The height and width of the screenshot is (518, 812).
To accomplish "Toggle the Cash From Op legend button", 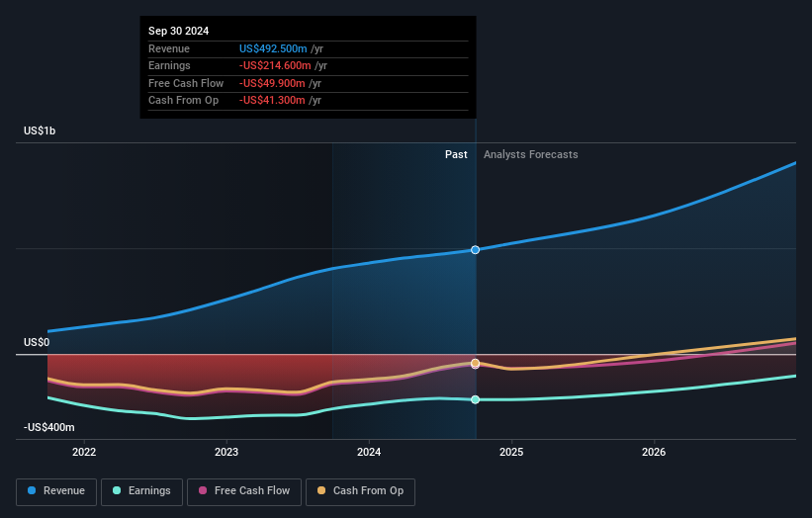I will pos(360,491).
